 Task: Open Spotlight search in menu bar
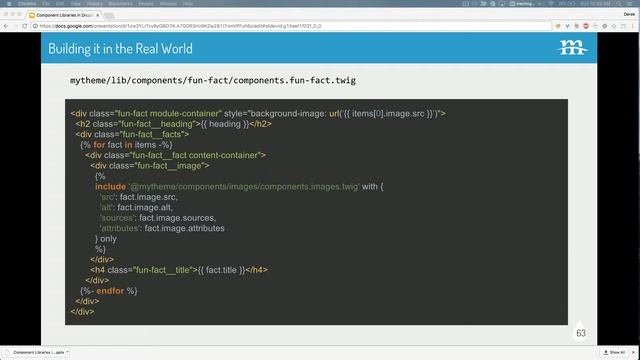619,3
